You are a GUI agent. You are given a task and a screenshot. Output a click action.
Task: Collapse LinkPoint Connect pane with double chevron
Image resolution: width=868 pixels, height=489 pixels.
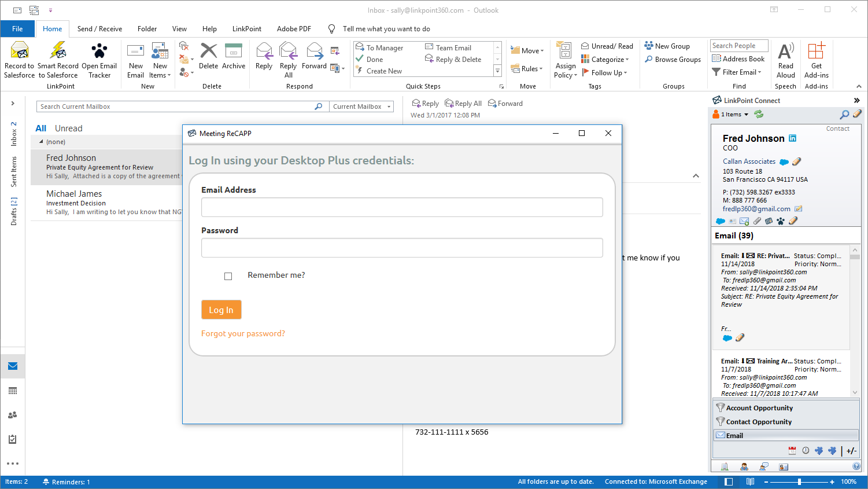[x=857, y=101]
